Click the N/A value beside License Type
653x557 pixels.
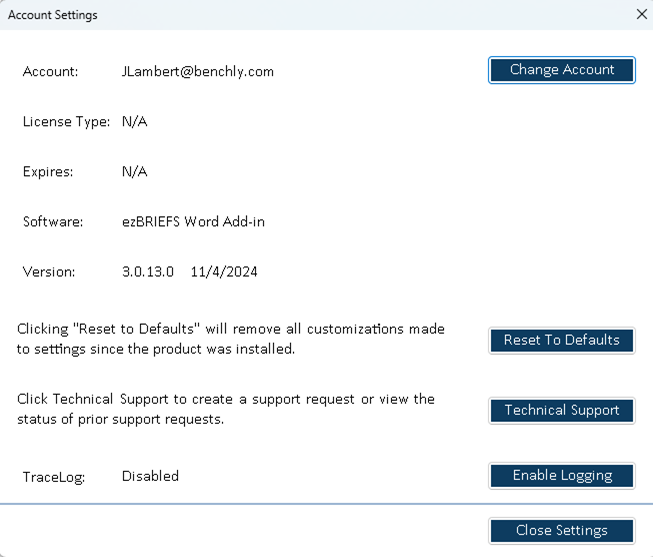tap(135, 122)
